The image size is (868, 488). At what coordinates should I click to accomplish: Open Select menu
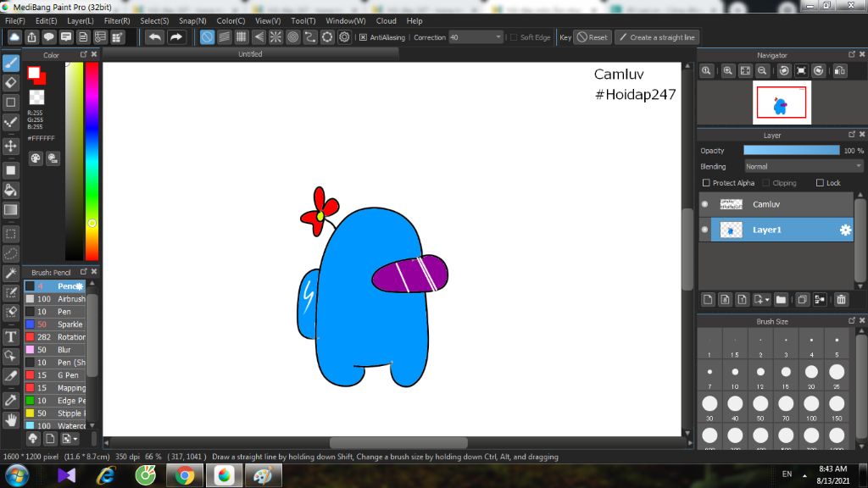[154, 20]
